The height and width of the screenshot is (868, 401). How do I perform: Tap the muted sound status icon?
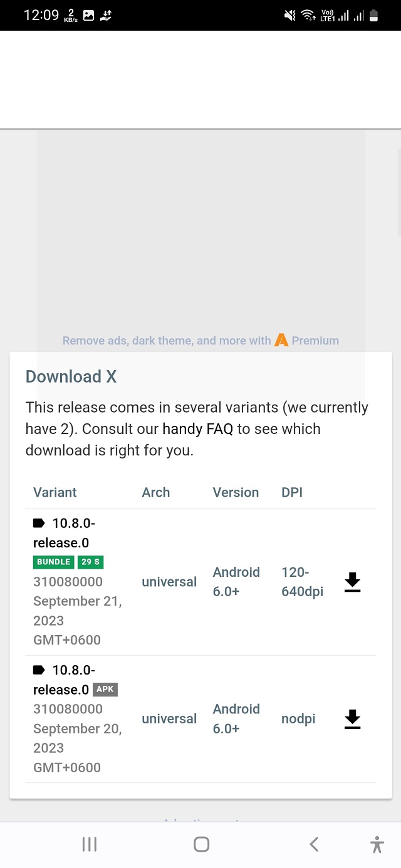pyautogui.click(x=289, y=16)
